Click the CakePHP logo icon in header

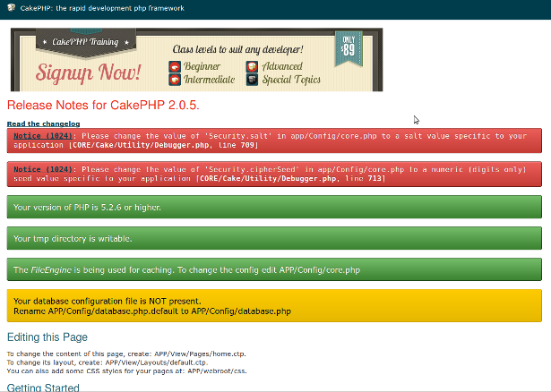(9, 10)
